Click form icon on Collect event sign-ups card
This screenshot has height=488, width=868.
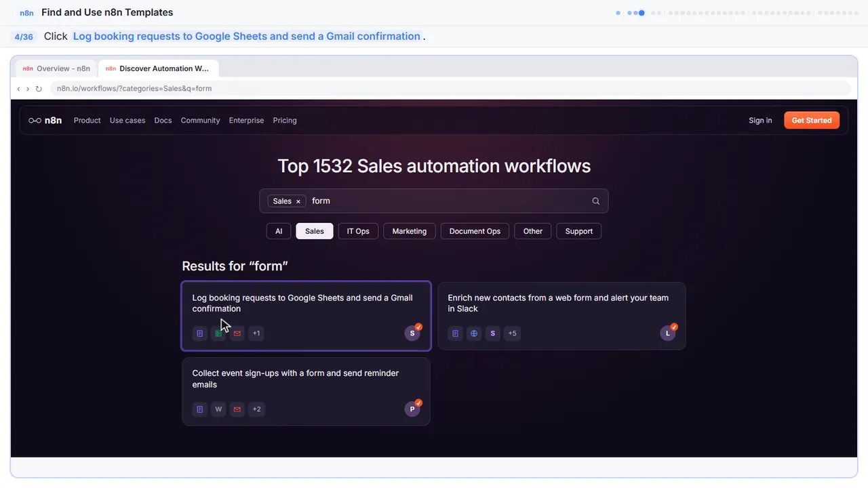[x=199, y=409]
